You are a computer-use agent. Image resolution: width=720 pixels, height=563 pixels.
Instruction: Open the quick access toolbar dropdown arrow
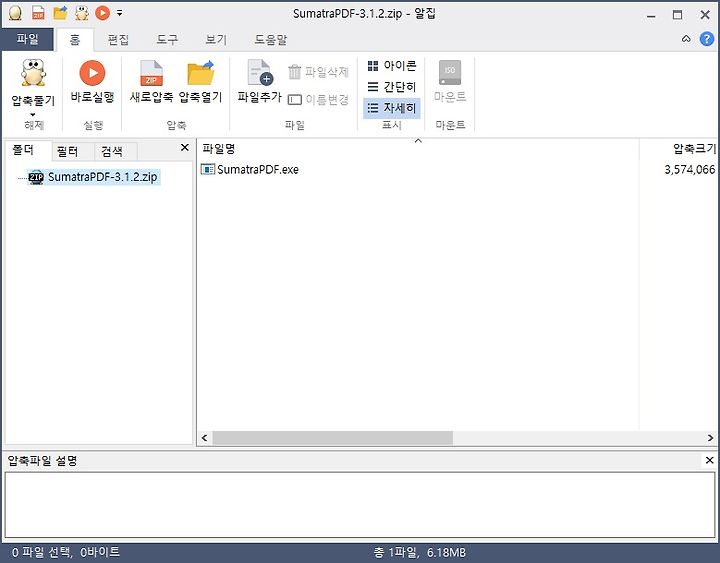click(x=119, y=13)
